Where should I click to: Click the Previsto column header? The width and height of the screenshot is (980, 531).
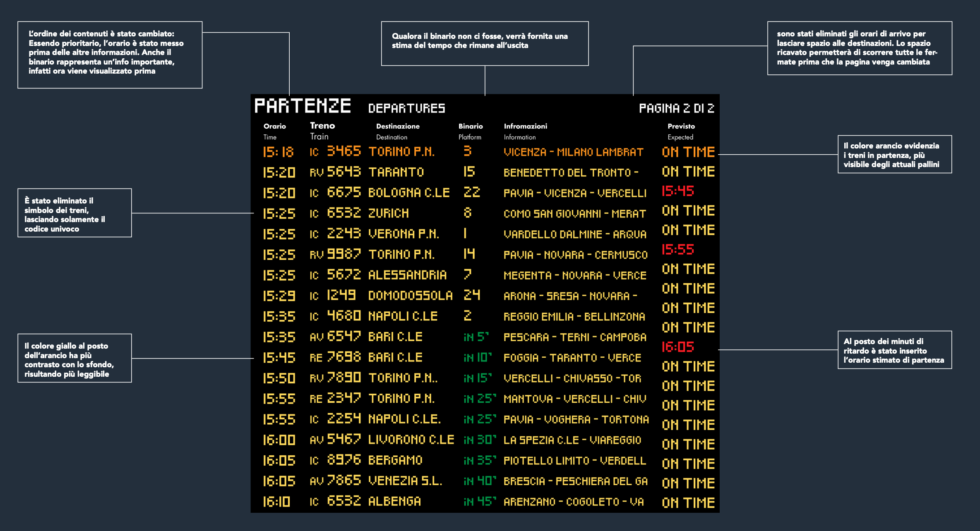pyautogui.click(x=681, y=127)
